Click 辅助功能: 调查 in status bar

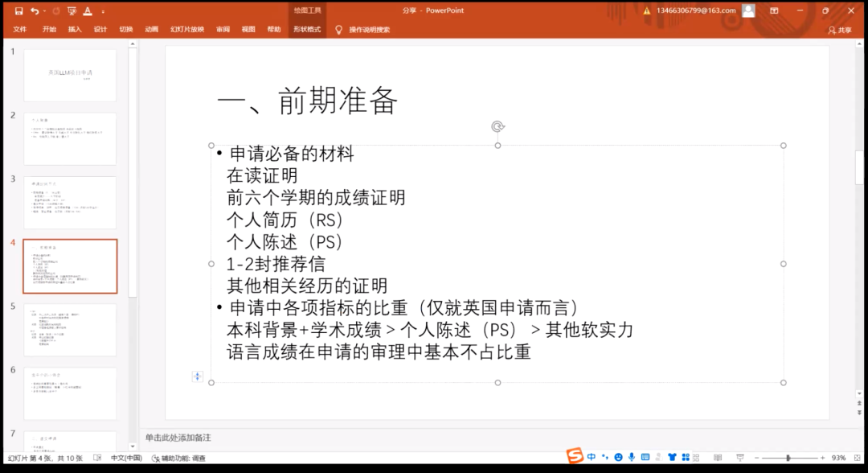coord(178,458)
